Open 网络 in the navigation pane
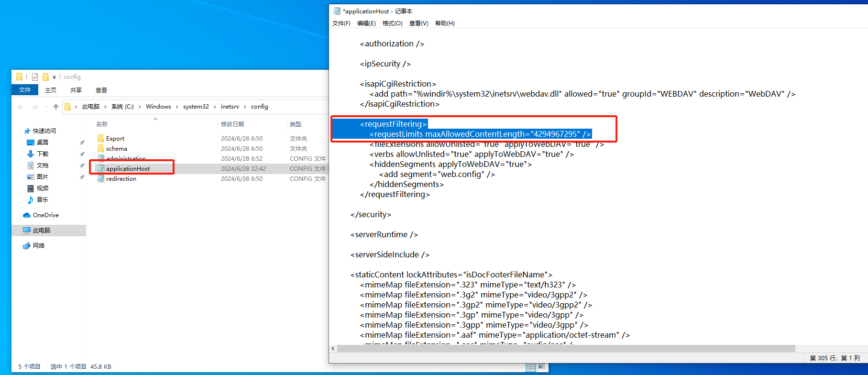Screen dimensions: 868x375 (x=39, y=245)
